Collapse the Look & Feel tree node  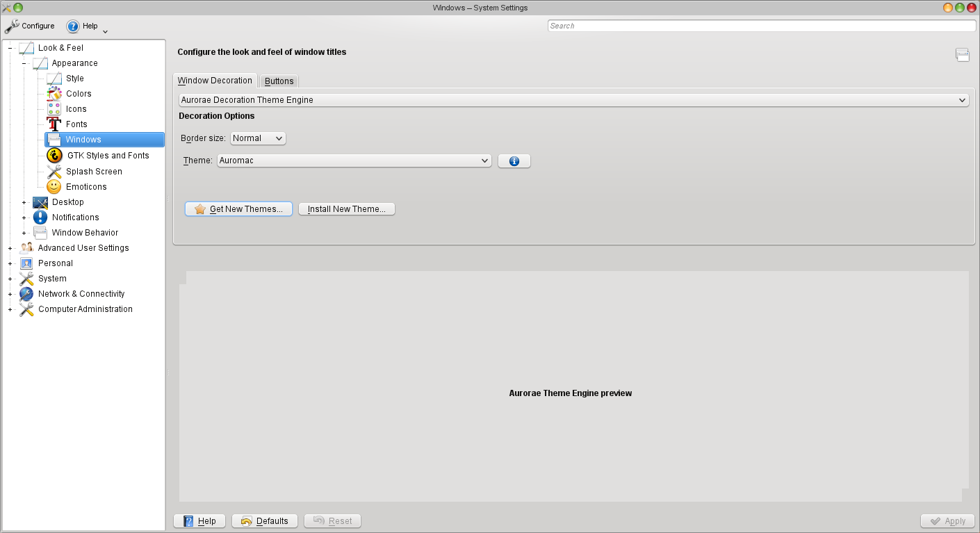point(10,48)
